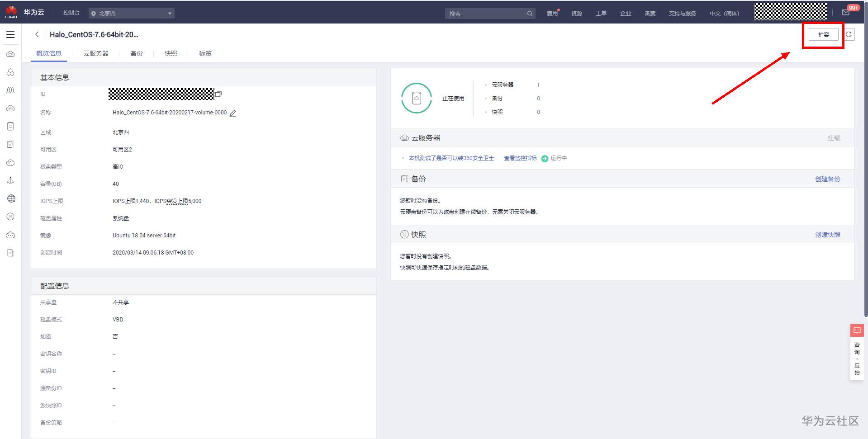
Task: Open the hamburger service list menu
Action: pyautogui.click(x=10, y=34)
